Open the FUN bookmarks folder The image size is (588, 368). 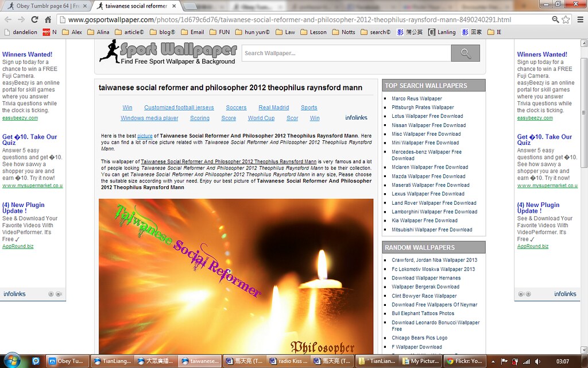(x=219, y=32)
